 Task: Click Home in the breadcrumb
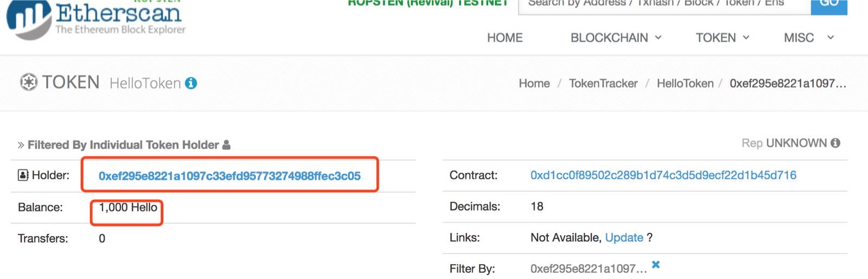point(534,83)
